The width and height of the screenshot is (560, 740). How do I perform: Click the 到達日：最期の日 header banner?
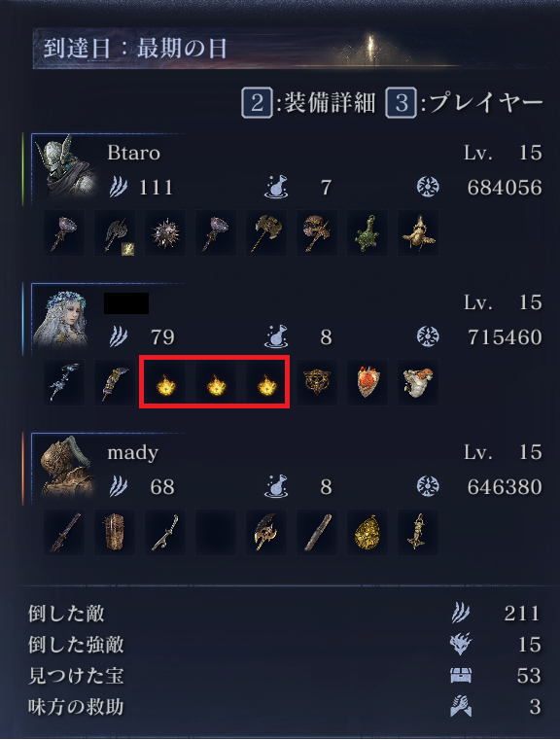291,49
